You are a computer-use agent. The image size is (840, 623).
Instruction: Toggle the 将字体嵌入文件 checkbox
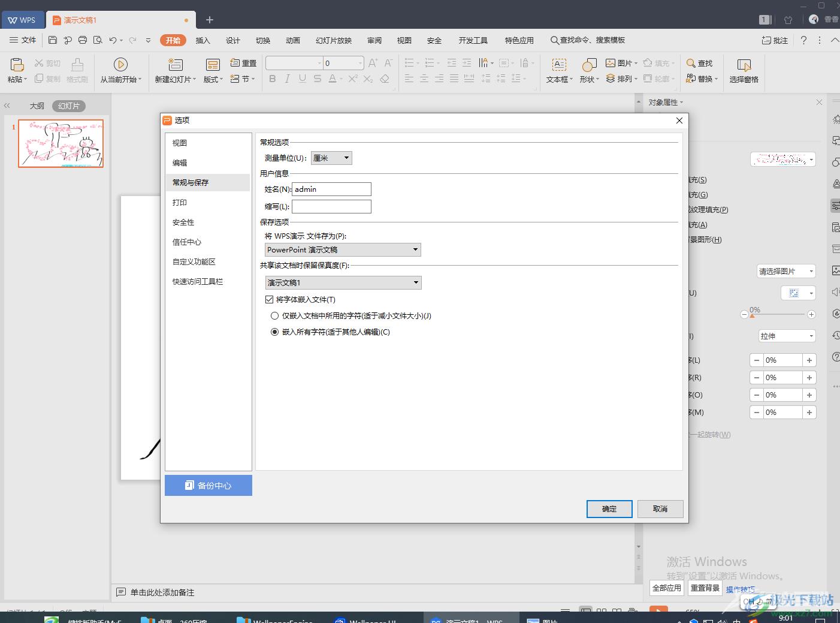(269, 299)
